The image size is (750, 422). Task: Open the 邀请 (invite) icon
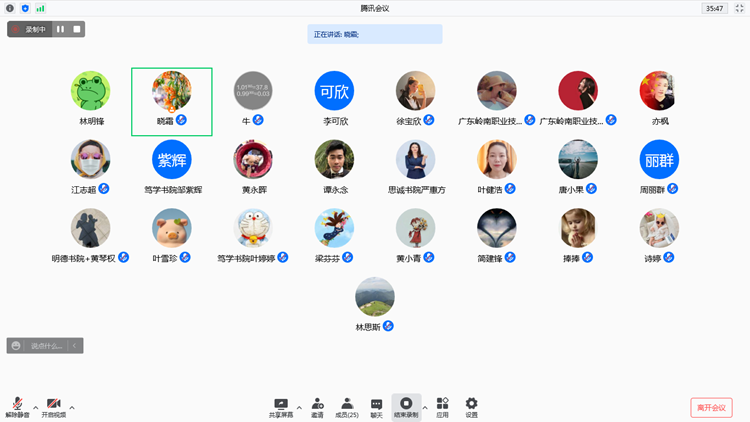click(317, 404)
